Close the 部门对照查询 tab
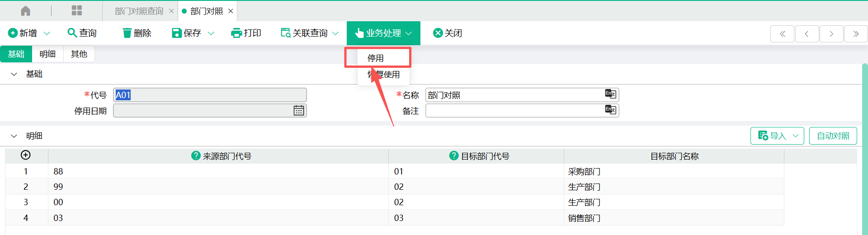The height and width of the screenshot is (235, 868). tap(171, 11)
